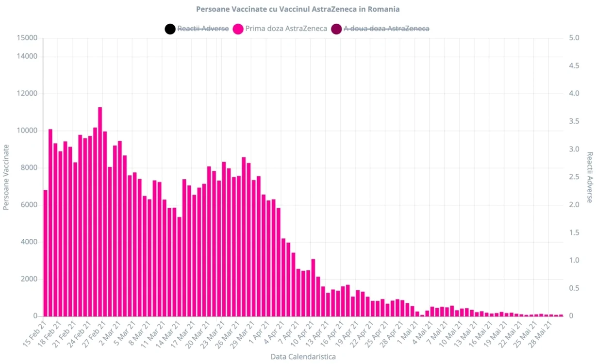Select the first bar at 15 Feb 21
Image resolution: width=596 pixels, height=364 pixels.
tap(46, 253)
